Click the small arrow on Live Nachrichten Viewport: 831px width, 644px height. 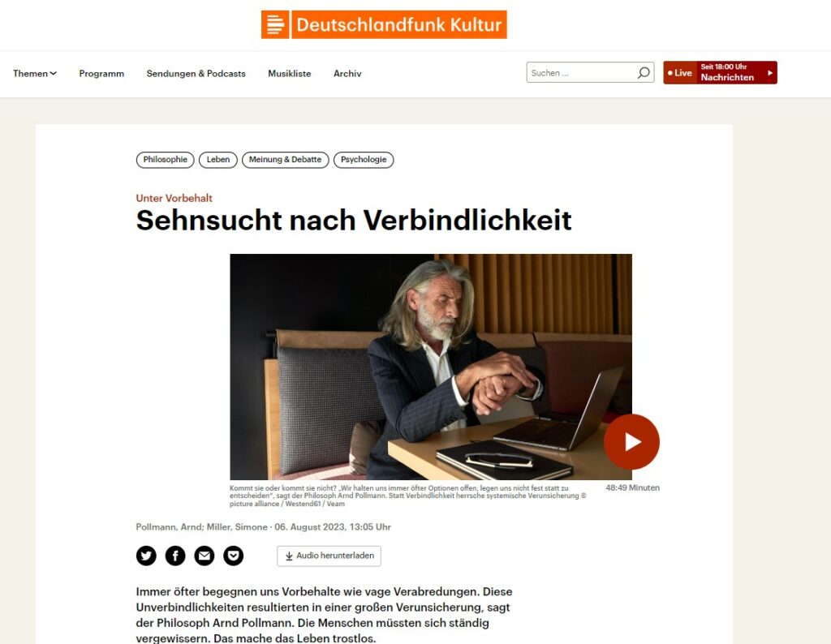click(770, 72)
